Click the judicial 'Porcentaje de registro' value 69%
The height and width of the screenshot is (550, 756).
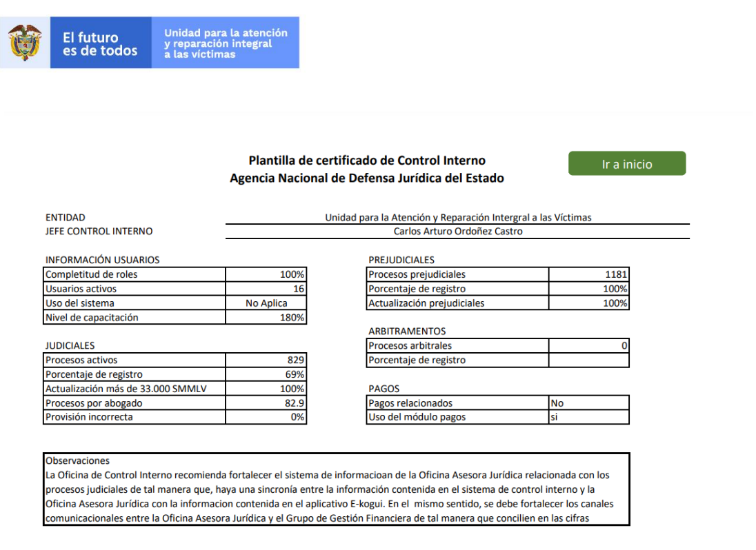pyautogui.click(x=266, y=374)
